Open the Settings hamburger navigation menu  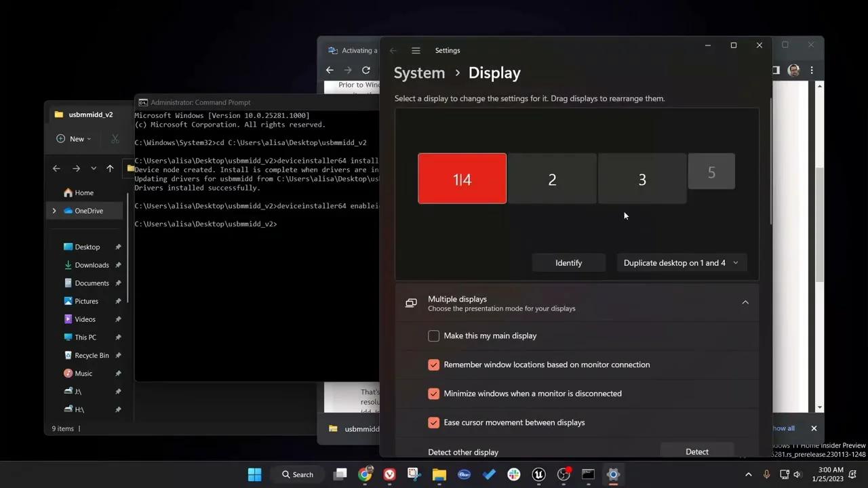[416, 51]
